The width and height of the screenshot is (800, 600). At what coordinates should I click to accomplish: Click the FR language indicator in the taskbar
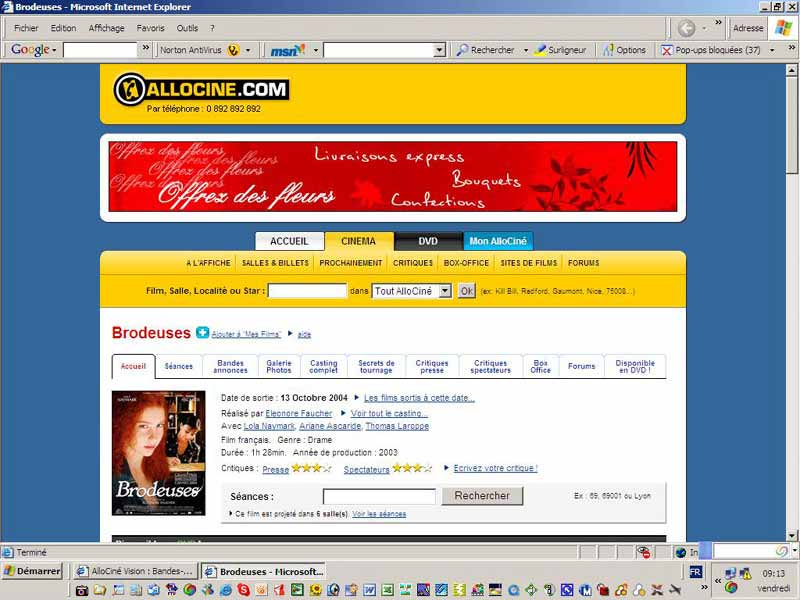point(698,571)
